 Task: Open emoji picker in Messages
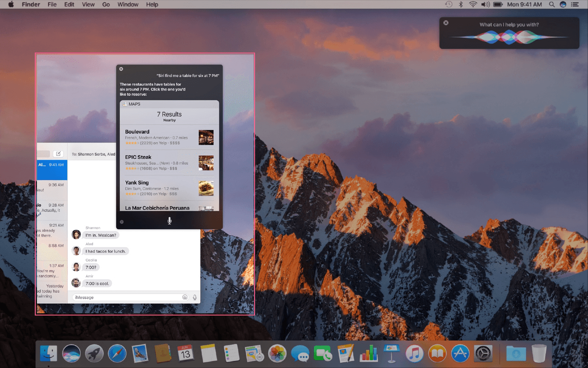185,297
